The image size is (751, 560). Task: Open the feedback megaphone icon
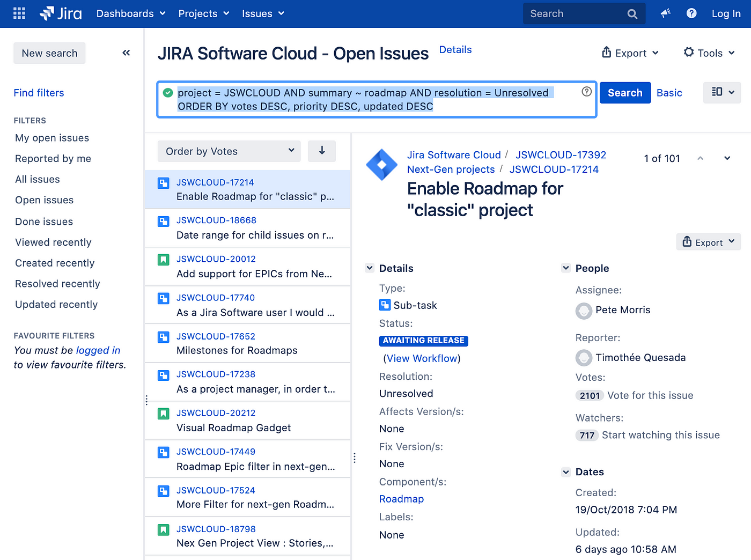(666, 13)
